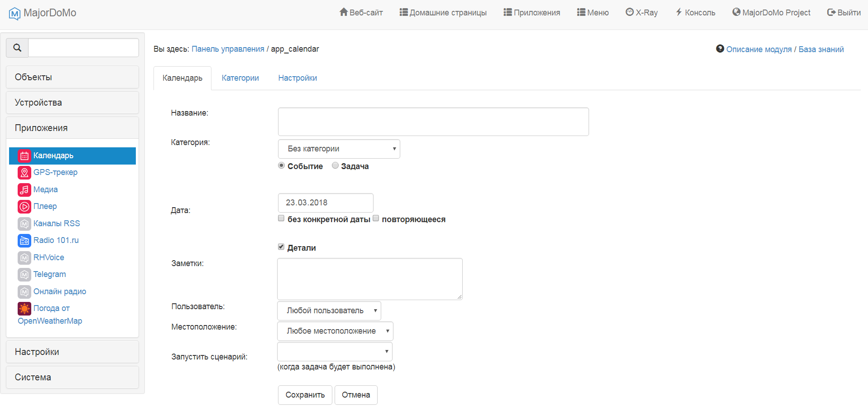Click the search magnifier icon
This screenshot has width=868, height=408.
tap(17, 48)
